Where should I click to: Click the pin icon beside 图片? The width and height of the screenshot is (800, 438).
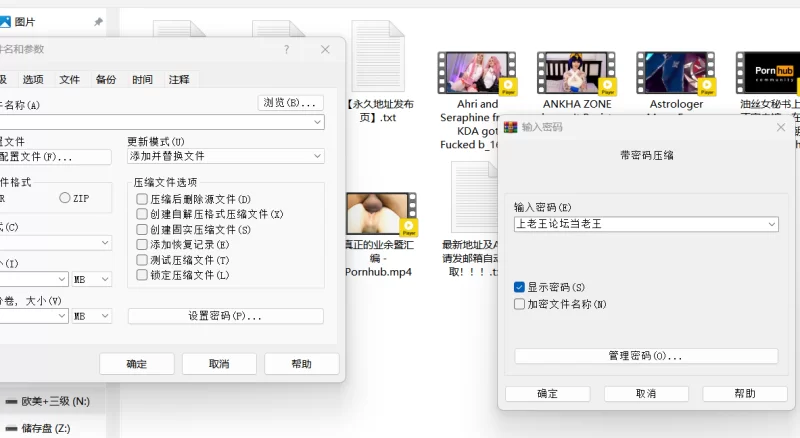[98, 21]
